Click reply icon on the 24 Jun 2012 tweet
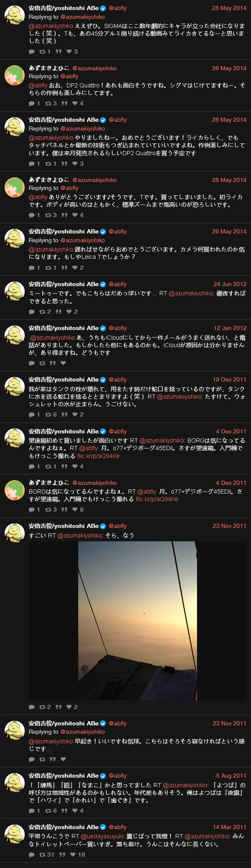251x868 pixels. 32,312
